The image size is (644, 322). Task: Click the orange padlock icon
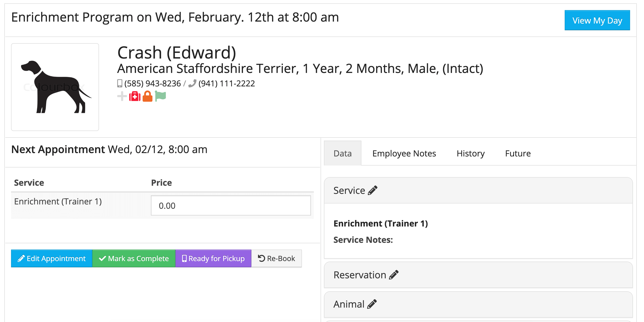pos(147,96)
